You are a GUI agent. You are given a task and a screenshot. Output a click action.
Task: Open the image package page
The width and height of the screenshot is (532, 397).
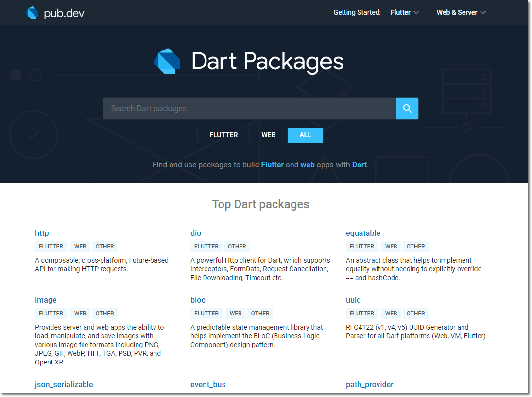click(x=46, y=300)
